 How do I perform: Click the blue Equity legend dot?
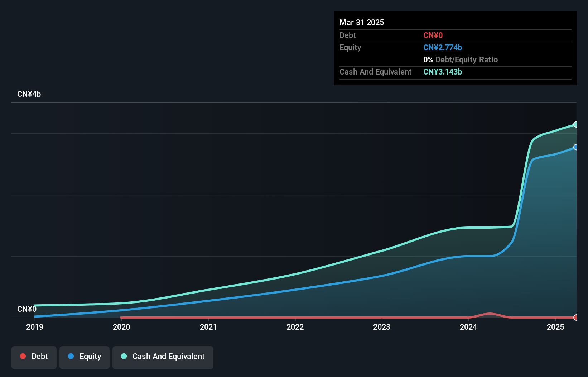coord(71,356)
